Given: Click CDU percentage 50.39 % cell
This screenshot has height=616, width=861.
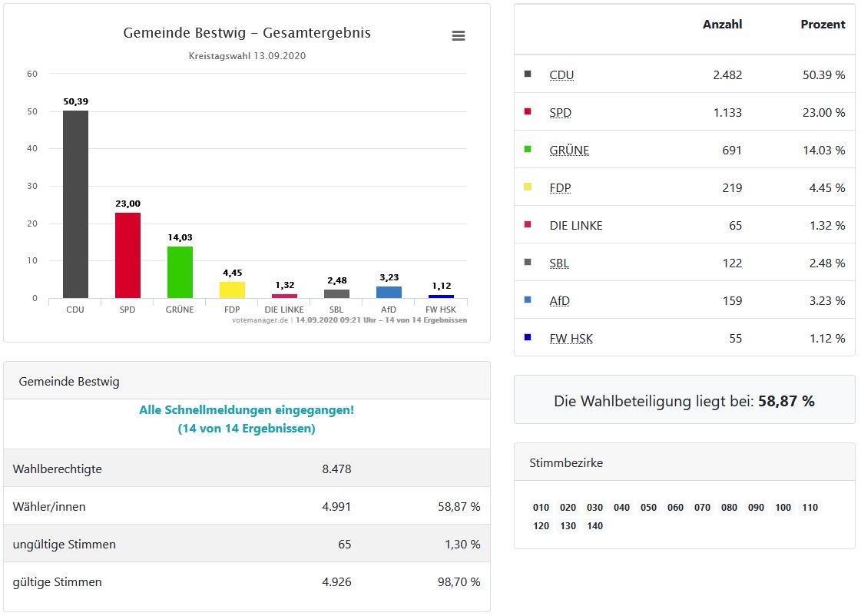Looking at the screenshot, I should pyautogui.click(x=823, y=75).
